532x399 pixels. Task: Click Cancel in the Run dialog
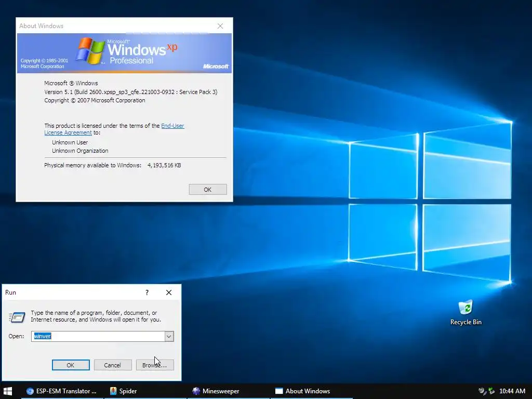point(112,365)
